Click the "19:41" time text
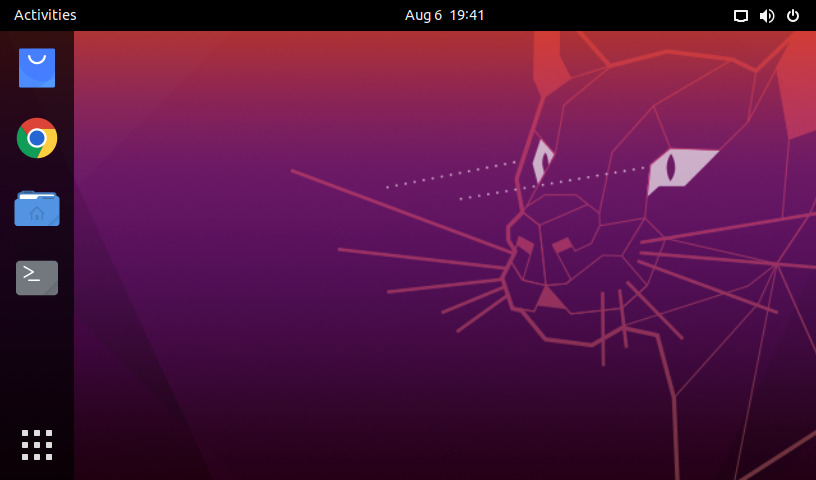 coord(465,15)
